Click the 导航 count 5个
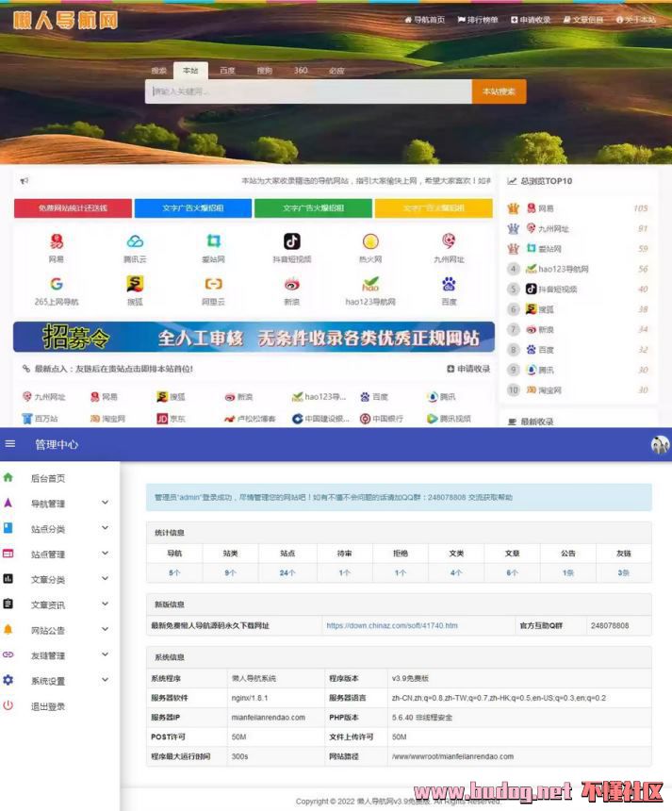 174,572
